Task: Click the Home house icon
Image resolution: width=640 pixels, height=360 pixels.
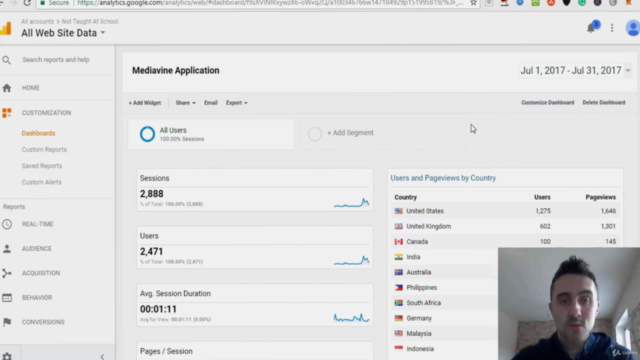Action: (x=7, y=88)
